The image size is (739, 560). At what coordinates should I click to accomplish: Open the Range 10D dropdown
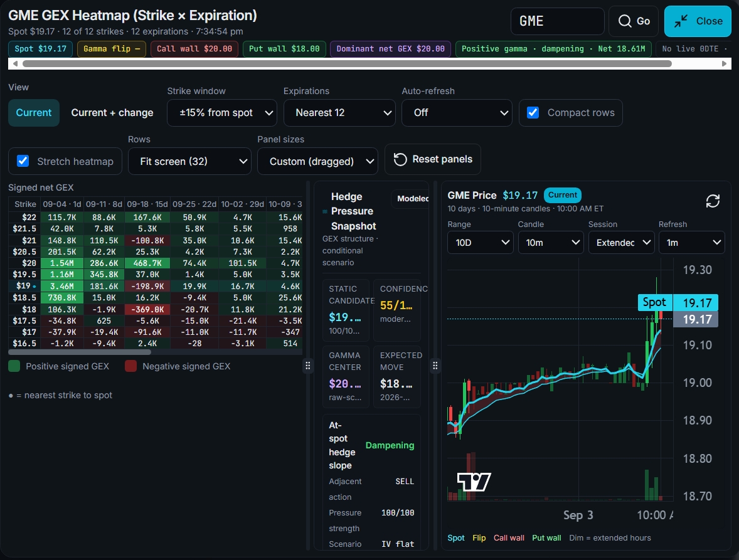point(481,242)
